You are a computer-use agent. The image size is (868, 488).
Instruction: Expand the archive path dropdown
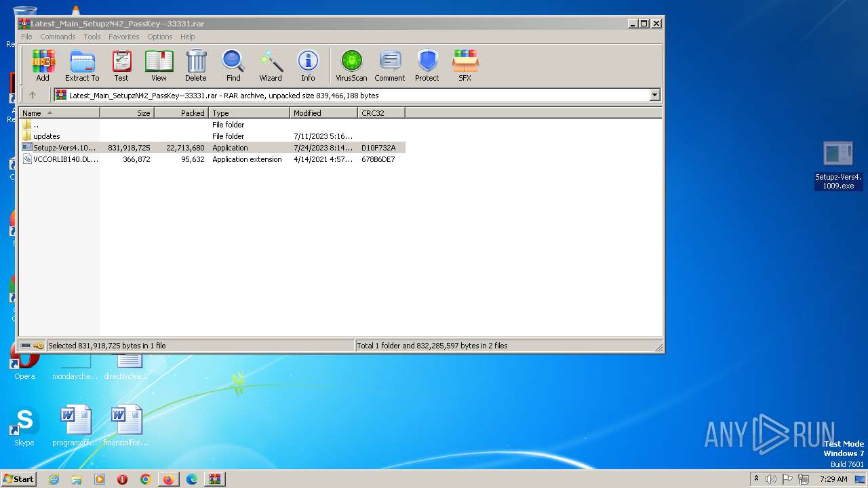click(654, 96)
